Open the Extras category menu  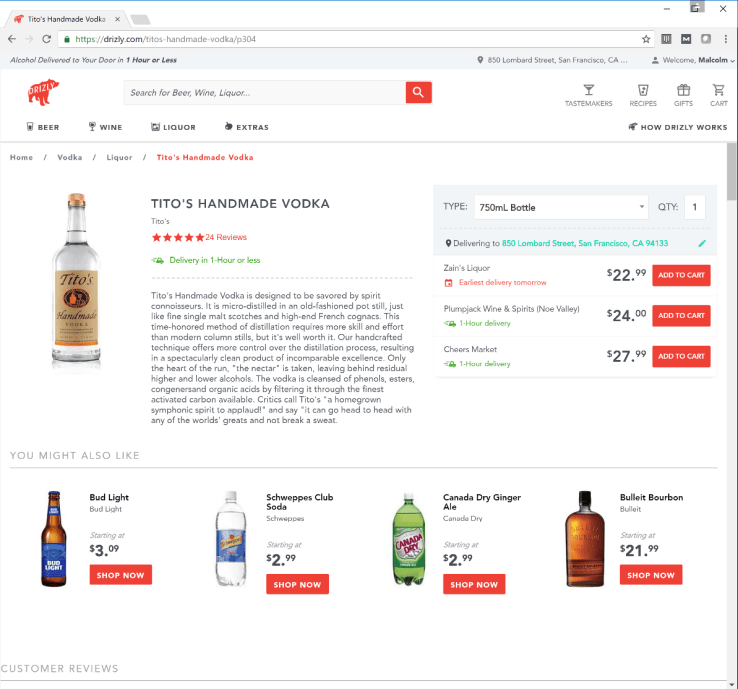pyautogui.click(x=247, y=127)
